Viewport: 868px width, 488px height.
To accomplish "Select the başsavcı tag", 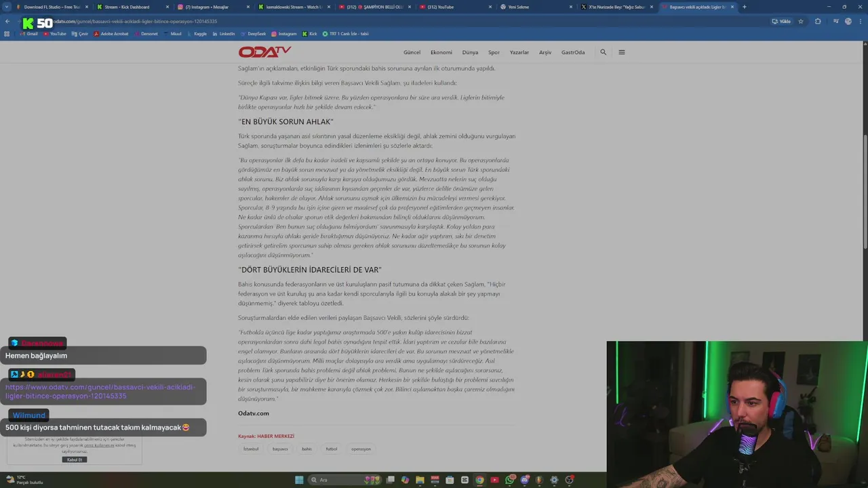I will click(280, 449).
